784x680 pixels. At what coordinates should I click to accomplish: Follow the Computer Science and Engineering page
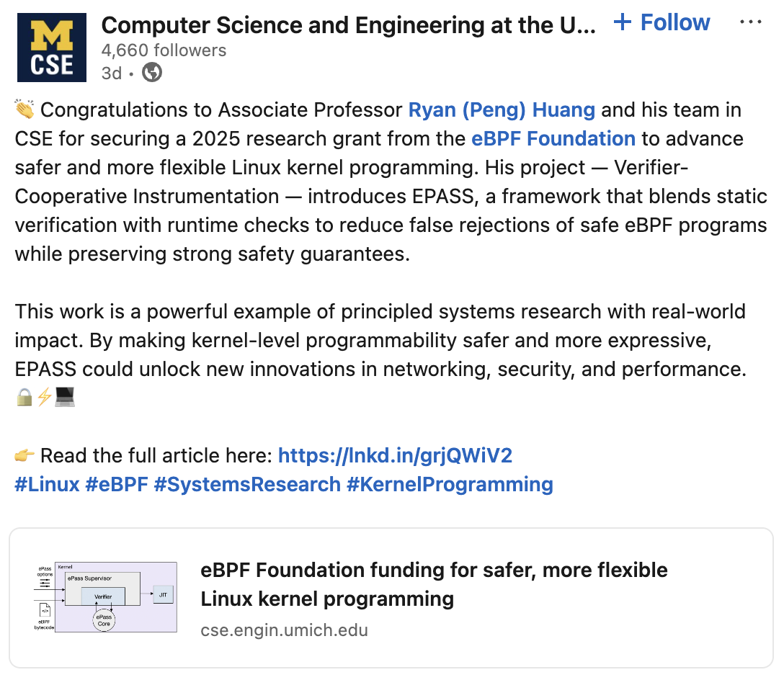coord(662,23)
